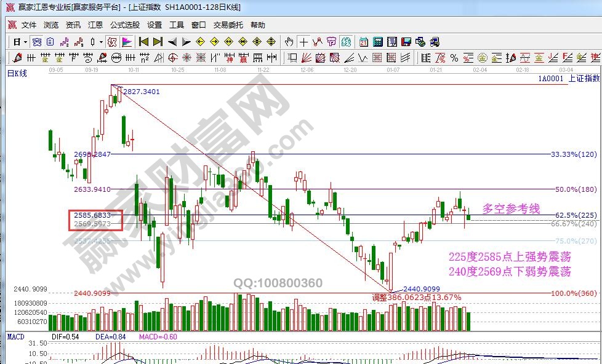Image resolution: width=602 pixels, height=364 pixels.
Task: Click the 11-08 date on time axis
Action: tap(220, 70)
